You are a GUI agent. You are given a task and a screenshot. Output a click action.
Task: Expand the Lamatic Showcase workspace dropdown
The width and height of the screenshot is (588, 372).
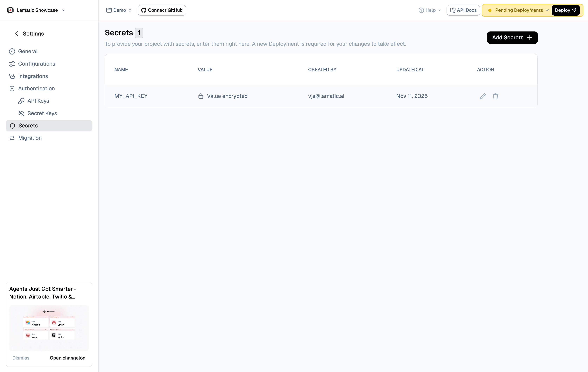point(63,10)
